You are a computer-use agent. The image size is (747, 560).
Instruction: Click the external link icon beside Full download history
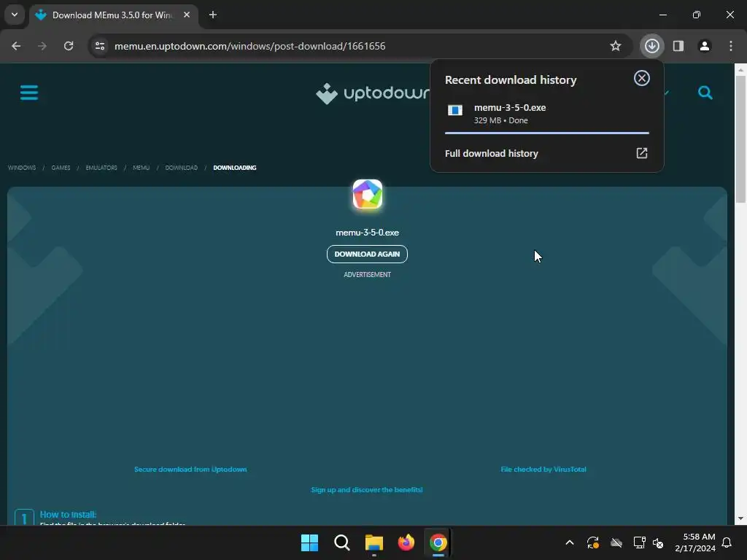pos(642,153)
